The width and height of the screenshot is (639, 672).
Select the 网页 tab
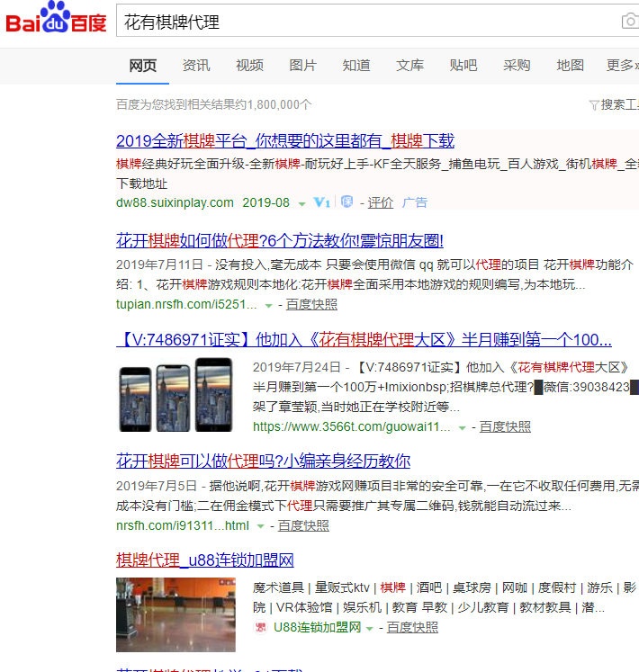pos(142,66)
